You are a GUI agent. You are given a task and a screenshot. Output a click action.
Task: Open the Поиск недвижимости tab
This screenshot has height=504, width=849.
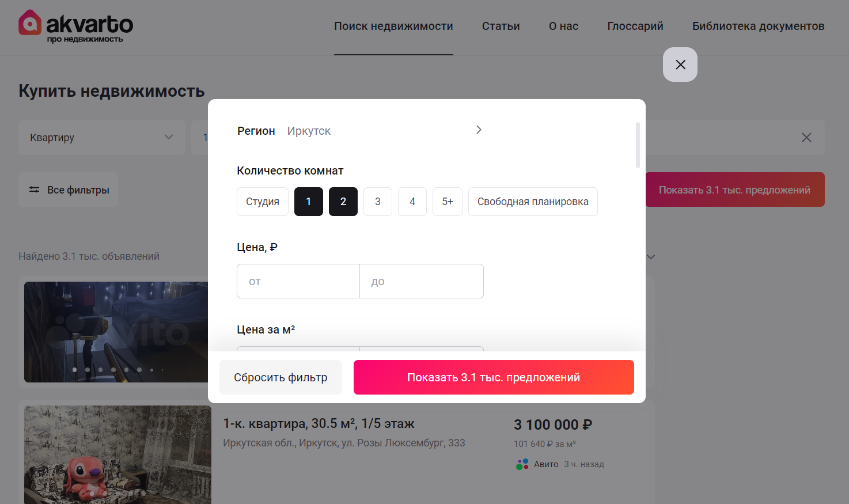coord(393,26)
